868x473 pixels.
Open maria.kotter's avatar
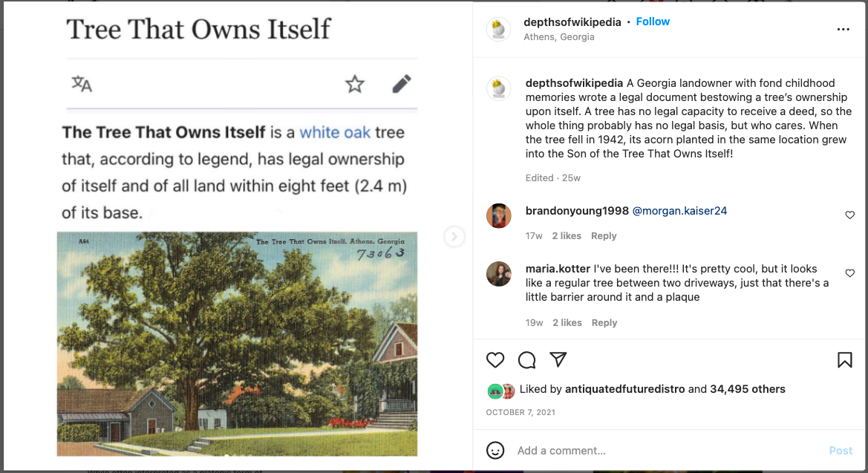(x=498, y=273)
